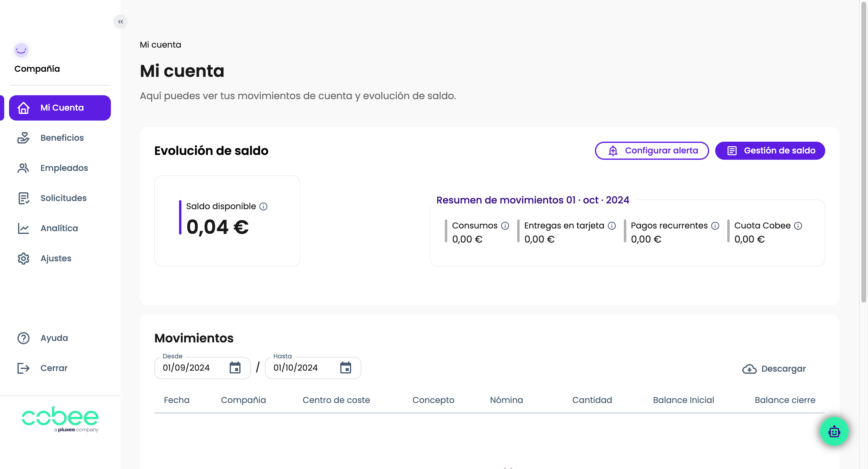Download movements with Descargar
This screenshot has width=868, height=469.
coord(774,369)
